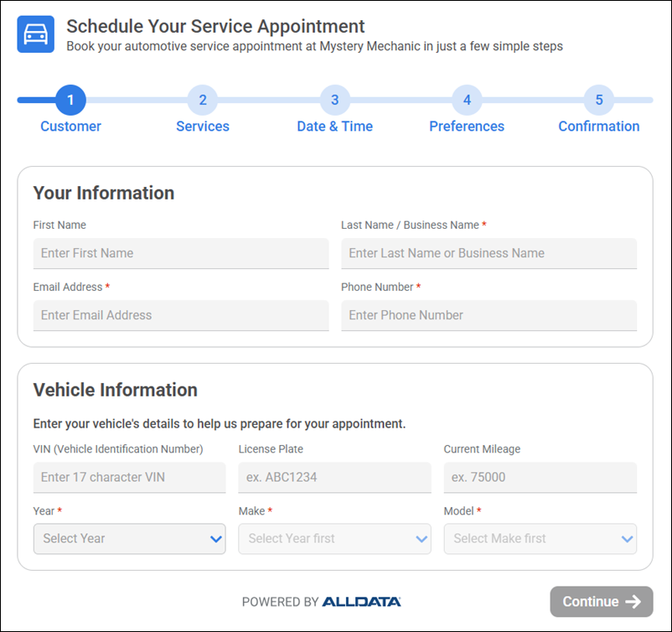672x632 pixels.
Task: Click the VIN (Vehicle Identification Number) label
Action: coord(118,449)
